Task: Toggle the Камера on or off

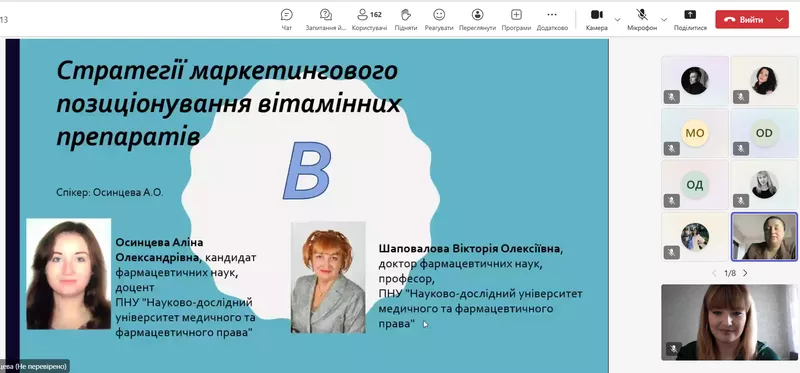Action: coord(596,19)
